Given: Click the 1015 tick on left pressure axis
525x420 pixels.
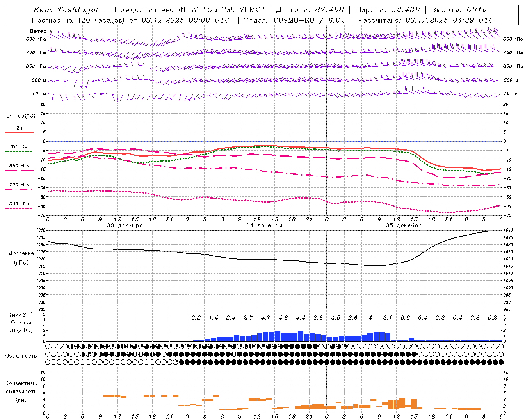Looking at the screenshot, I should (41, 267).
